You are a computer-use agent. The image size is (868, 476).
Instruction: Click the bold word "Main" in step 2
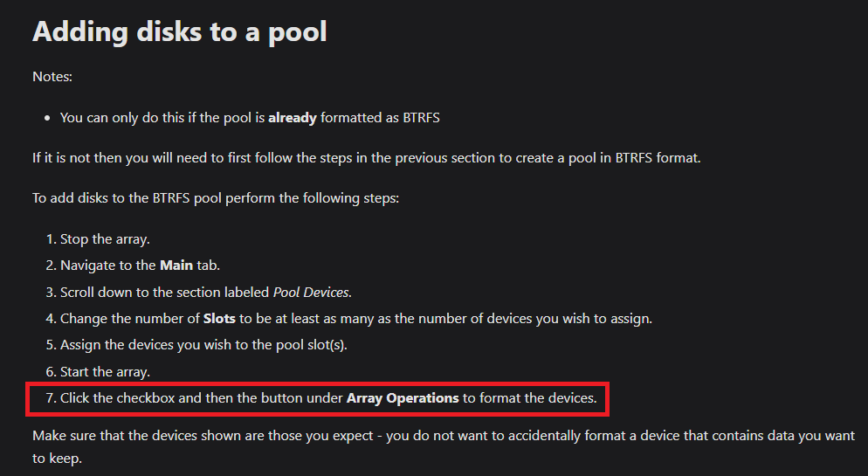click(x=176, y=266)
